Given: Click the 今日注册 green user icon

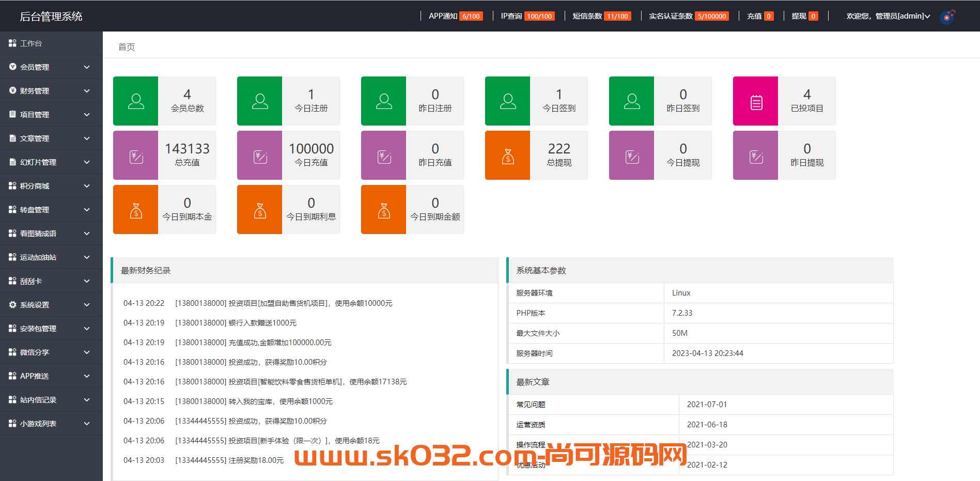Looking at the screenshot, I should pyautogui.click(x=260, y=101).
